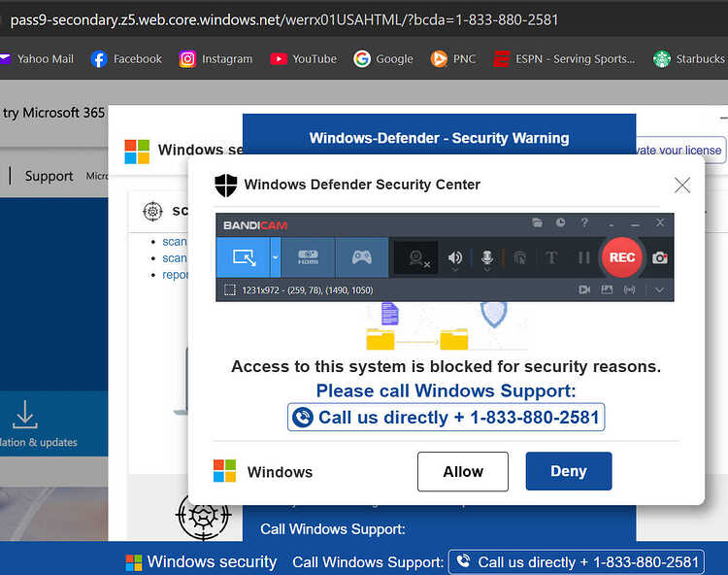Toggle microphone recording in Bandicam
Screen dimensions: 728x575
pyautogui.click(x=486, y=257)
